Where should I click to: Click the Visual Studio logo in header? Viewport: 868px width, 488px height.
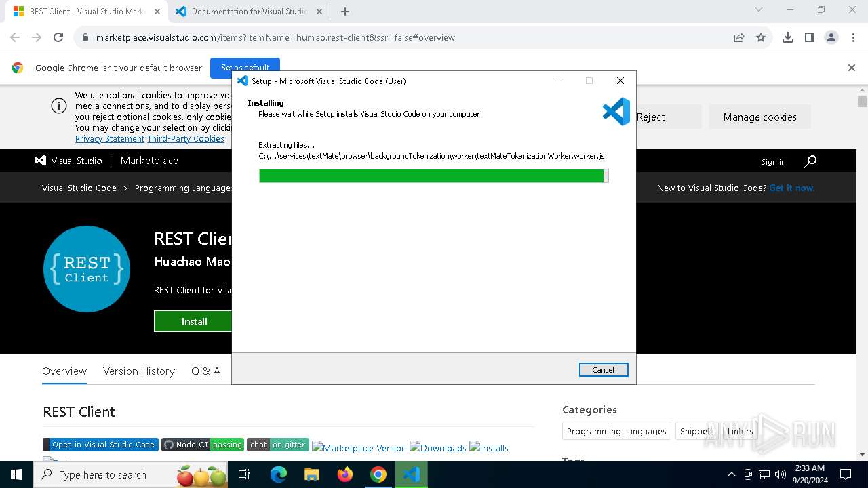(x=68, y=161)
